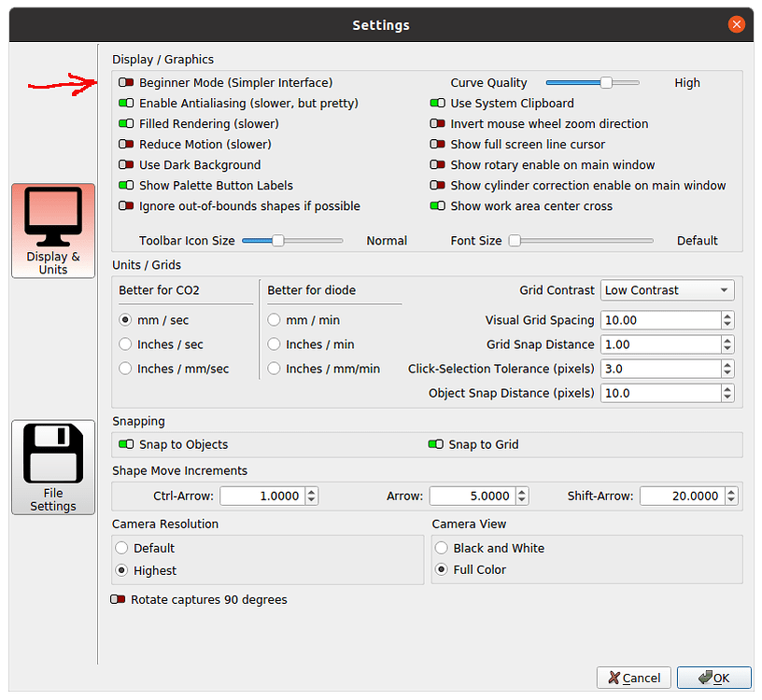Click the Click-Selection Tolerance field

[x=661, y=369]
